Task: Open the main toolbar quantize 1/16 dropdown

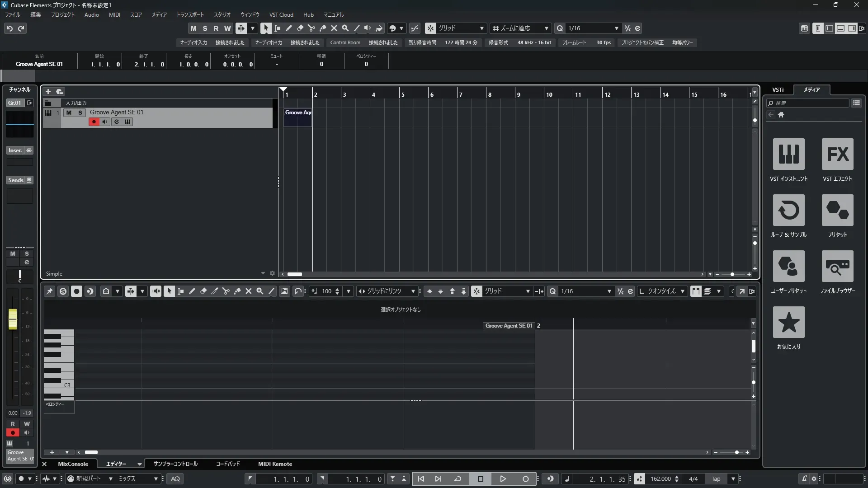Action: (616, 28)
